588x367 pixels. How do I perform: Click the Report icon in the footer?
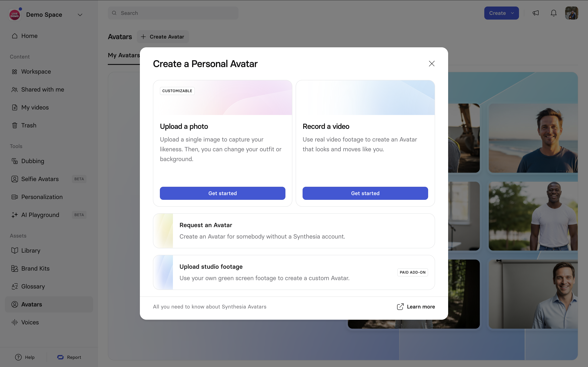click(60, 357)
